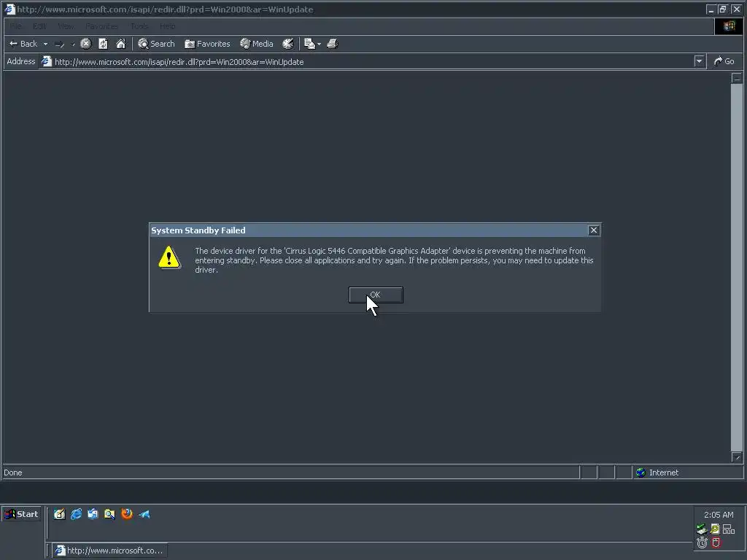Launch Outlook Express from Quick Launch
Image resolution: width=747 pixels, height=560 pixels.
coord(93,514)
